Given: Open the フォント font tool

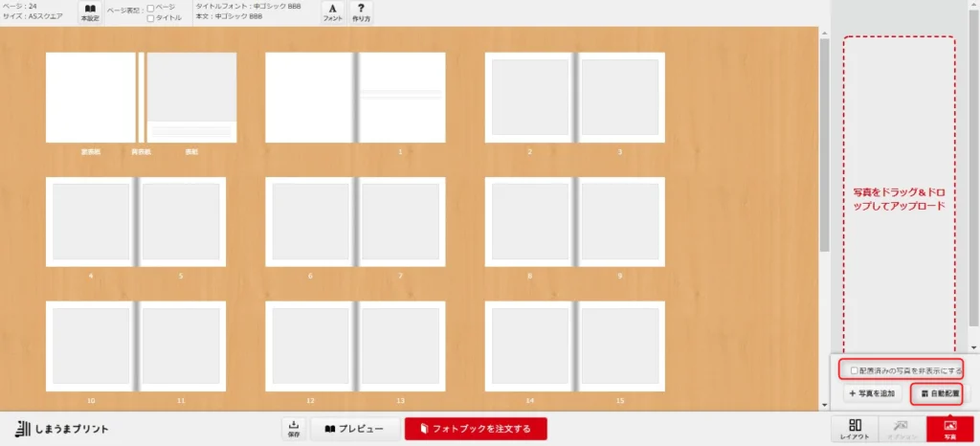Looking at the screenshot, I should click(x=332, y=12).
